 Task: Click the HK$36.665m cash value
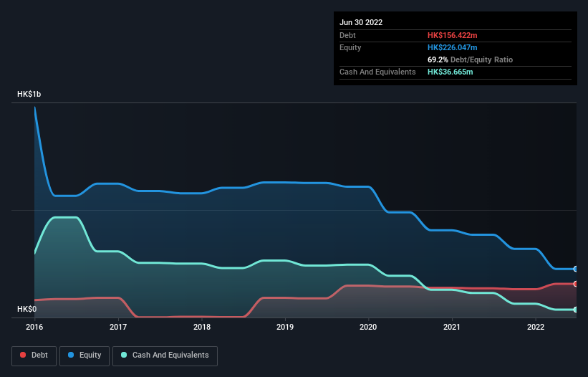[x=450, y=72]
